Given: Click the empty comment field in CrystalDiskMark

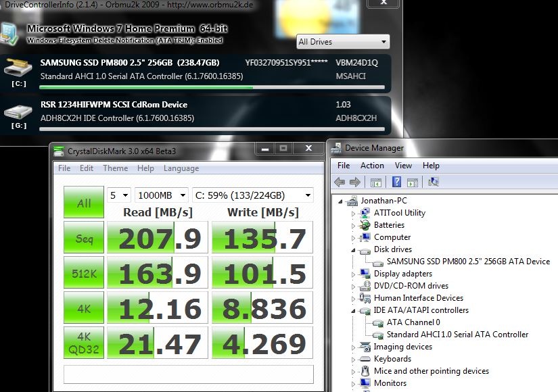Looking at the screenshot, I should [189, 374].
